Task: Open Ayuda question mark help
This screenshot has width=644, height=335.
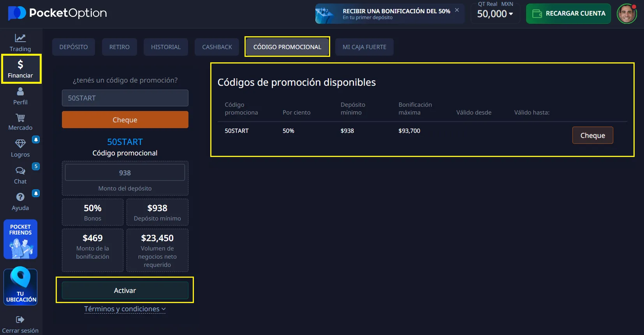Action: [x=20, y=201]
